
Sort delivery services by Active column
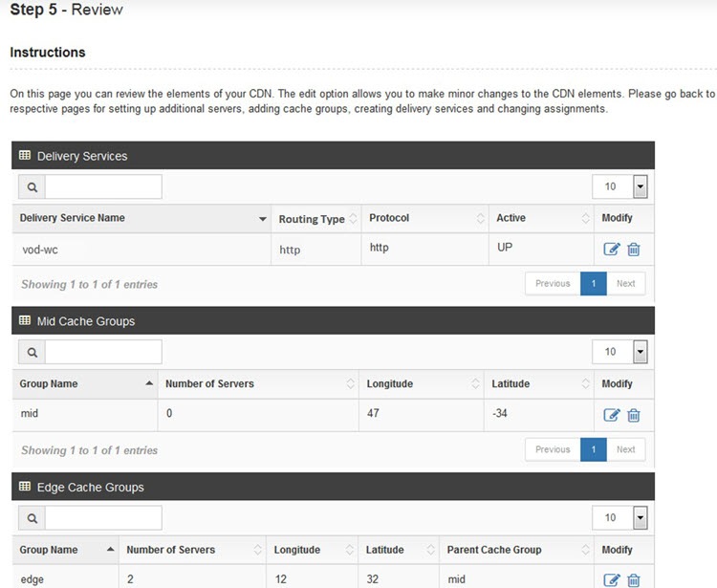coord(541,219)
